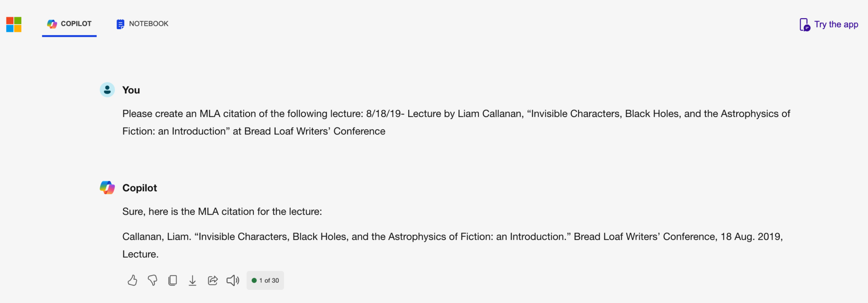868x303 pixels.
Task: Copy the Copilot response
Action: tap(172, 281)
